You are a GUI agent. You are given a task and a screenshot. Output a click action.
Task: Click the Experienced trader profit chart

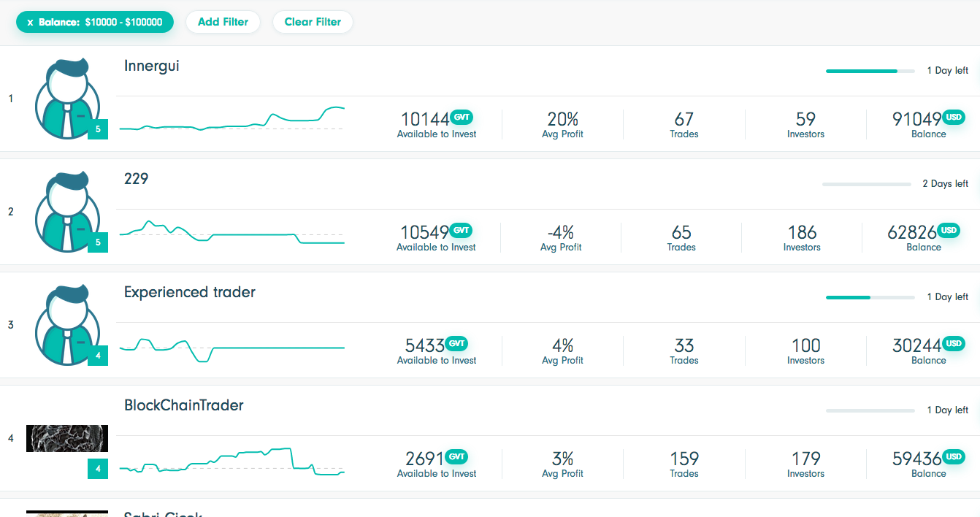click(231, 349)
